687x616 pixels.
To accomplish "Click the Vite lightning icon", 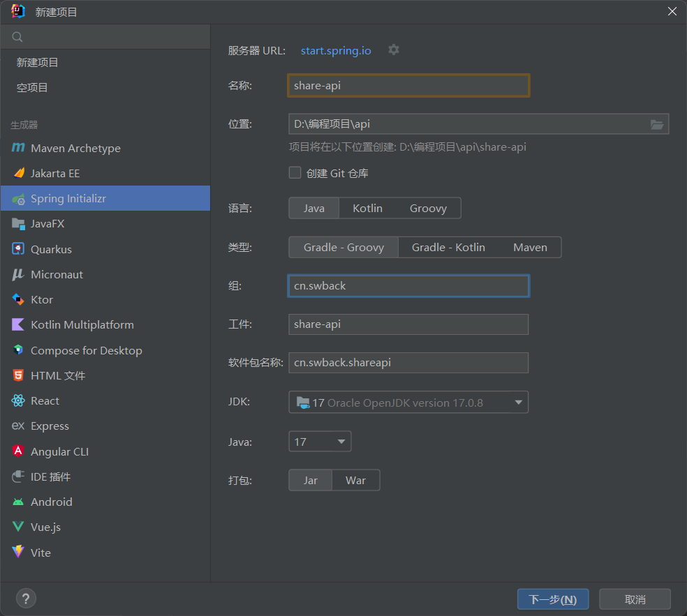I will [x=18, y=552].
